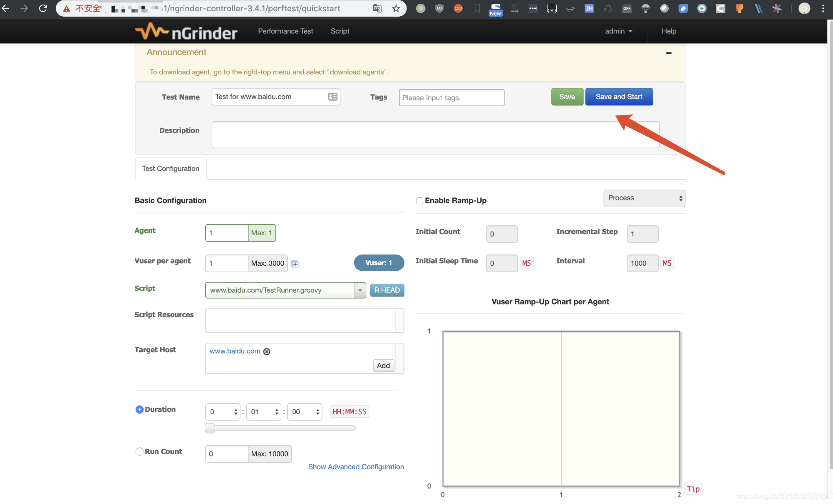Show Advanced Configuration link
This screenshot has height=504, width=833.
[x=356, y=467]
